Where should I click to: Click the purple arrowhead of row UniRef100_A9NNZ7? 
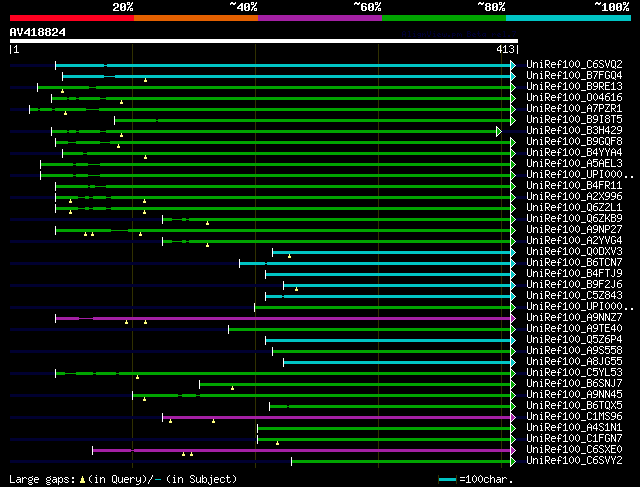[513, 318]
